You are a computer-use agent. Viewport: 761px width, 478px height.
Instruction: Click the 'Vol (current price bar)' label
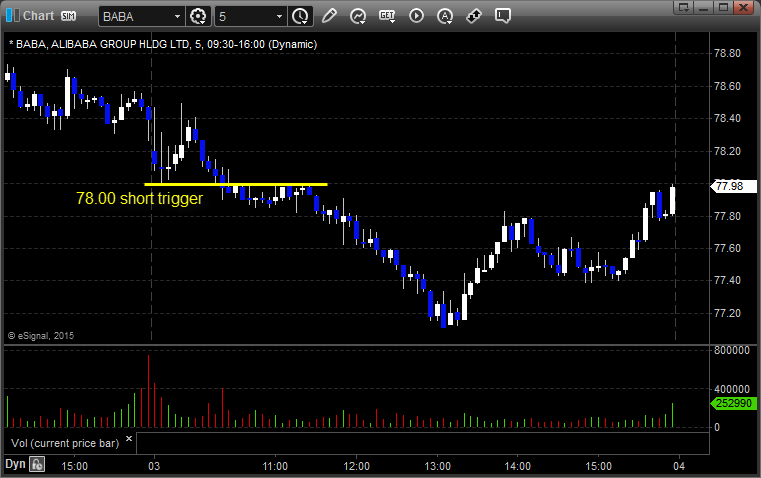pos(65,443)
